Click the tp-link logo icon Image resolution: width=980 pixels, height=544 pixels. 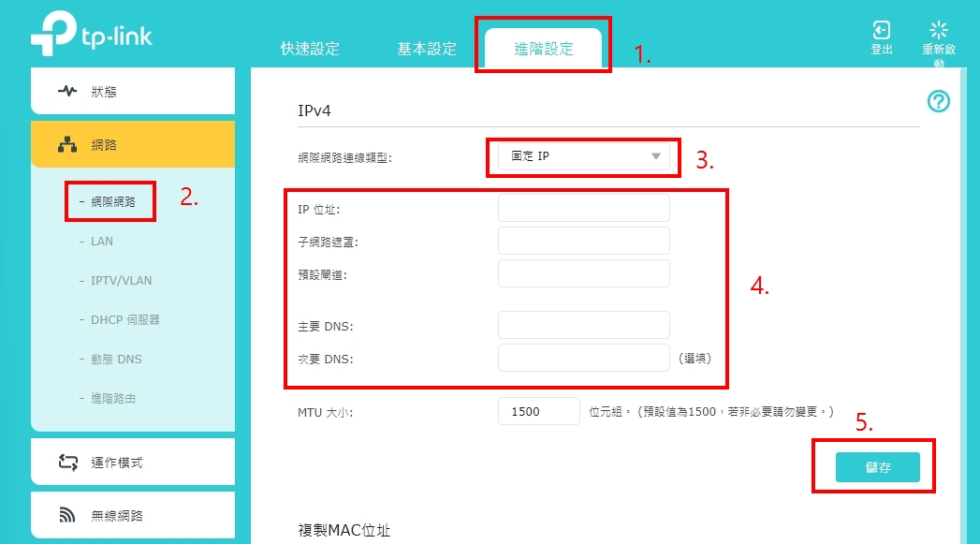point(52,36)
